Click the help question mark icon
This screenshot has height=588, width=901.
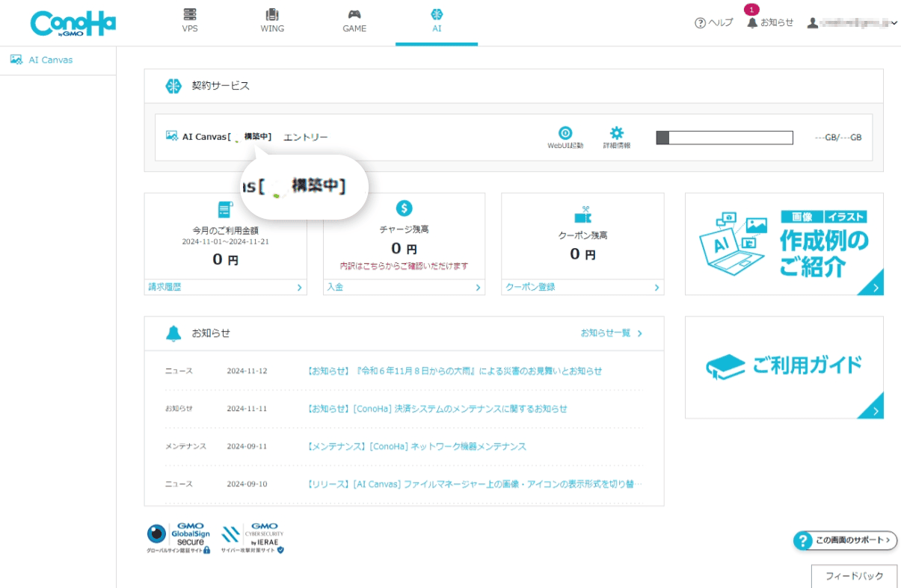[700, 23]
